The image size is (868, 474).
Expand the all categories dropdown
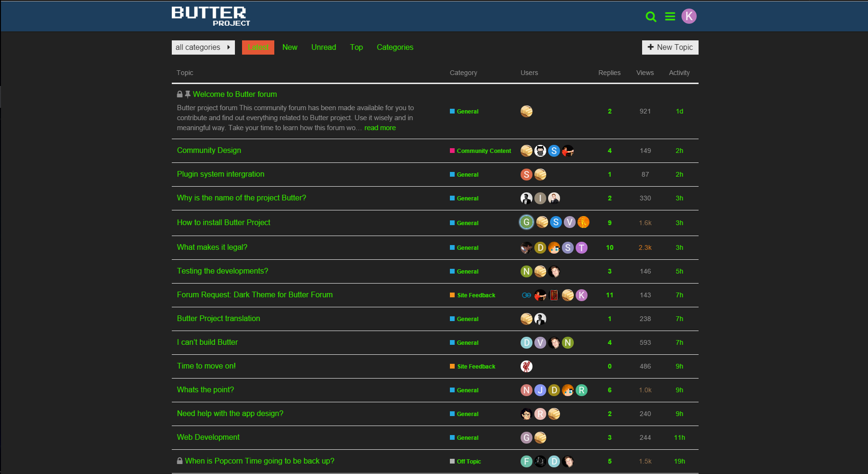(x=203, y=47)
